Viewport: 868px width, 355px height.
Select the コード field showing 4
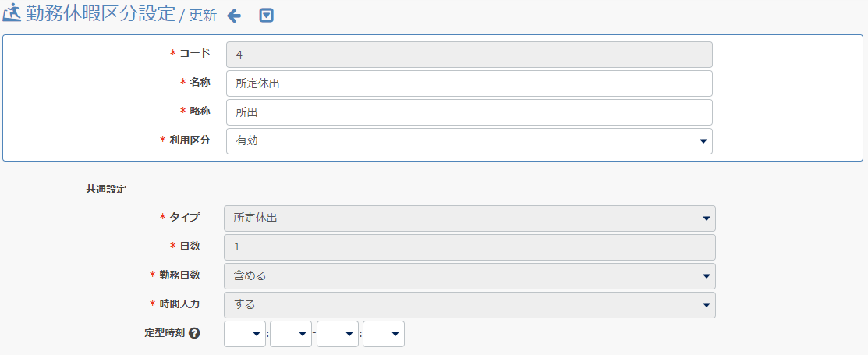point(469,55)
